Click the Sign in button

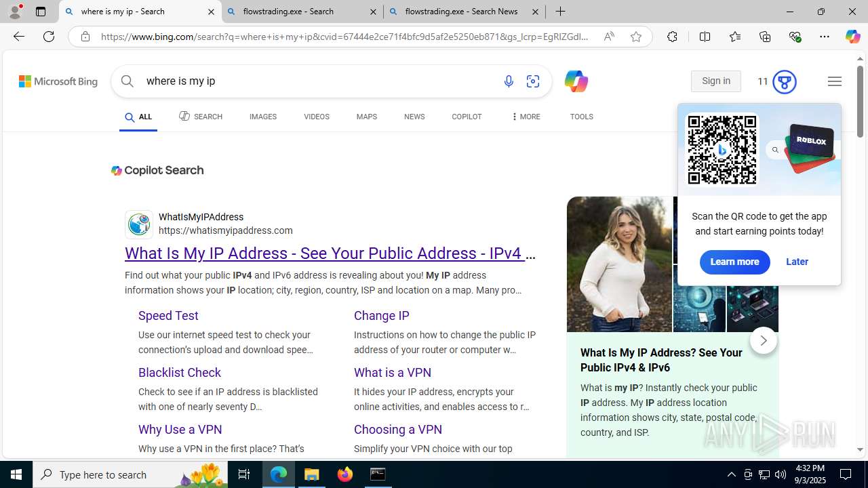pos(716,81)
